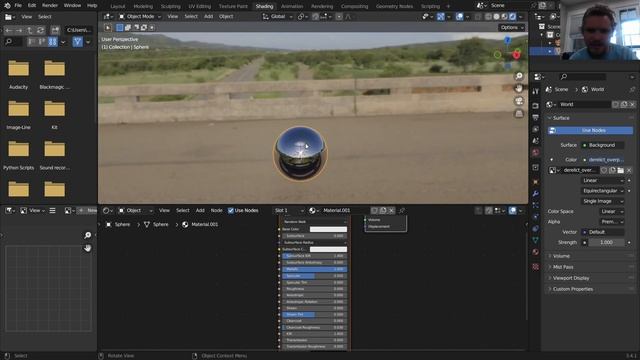This screenshot has width=640, height=360.
Task: Click the blue Z axis gizmo ball
Action: pos(507,40)
